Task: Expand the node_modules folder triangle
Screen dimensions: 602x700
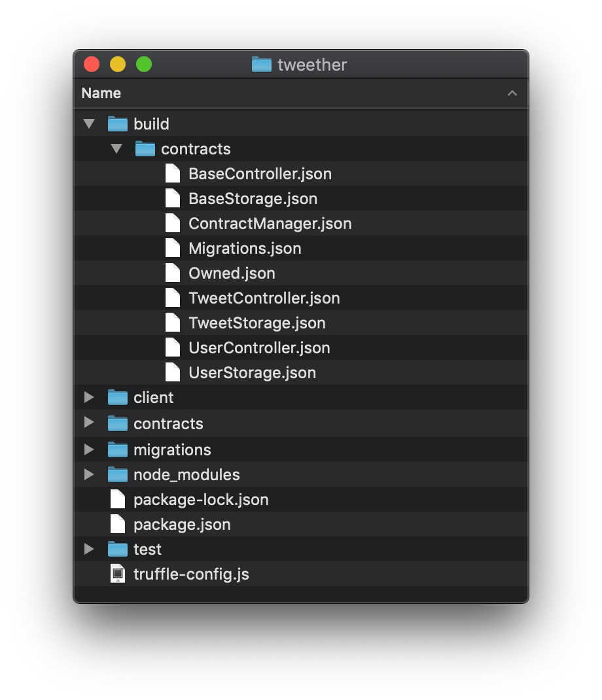Action: 90,474
